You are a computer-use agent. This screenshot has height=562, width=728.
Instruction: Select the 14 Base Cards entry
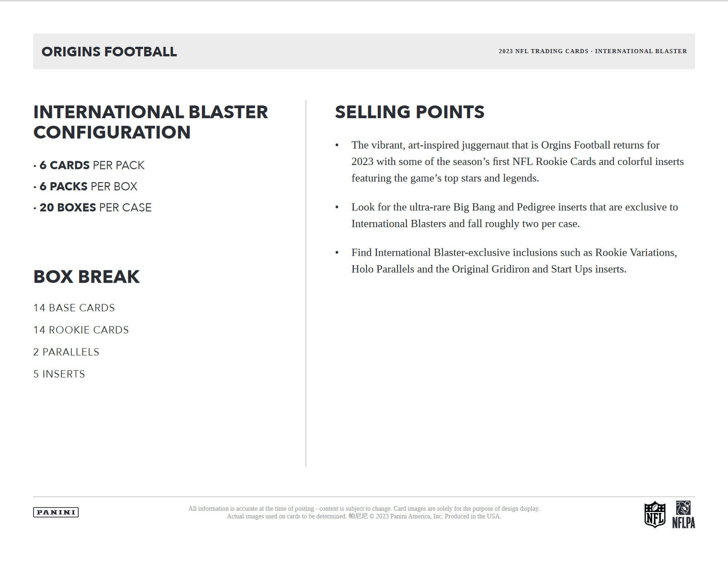[74, 308]
